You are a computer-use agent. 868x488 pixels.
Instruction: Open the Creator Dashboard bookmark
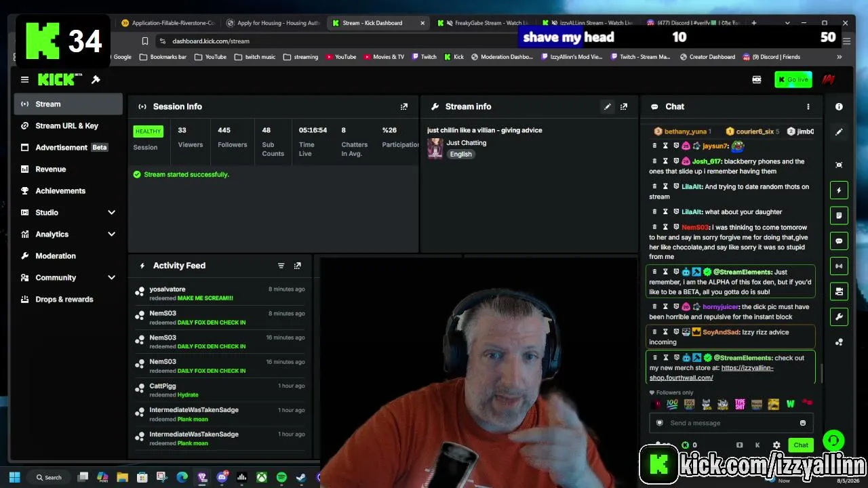pyautogui.click(x=708, y=57)
